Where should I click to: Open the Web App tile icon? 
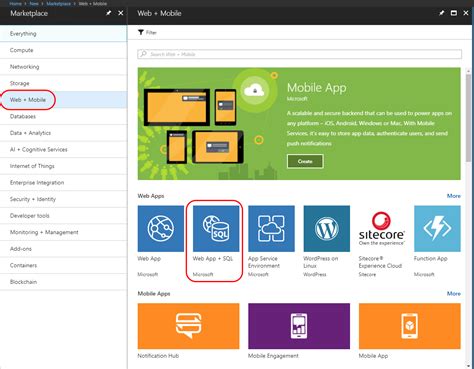pos(161,228)
